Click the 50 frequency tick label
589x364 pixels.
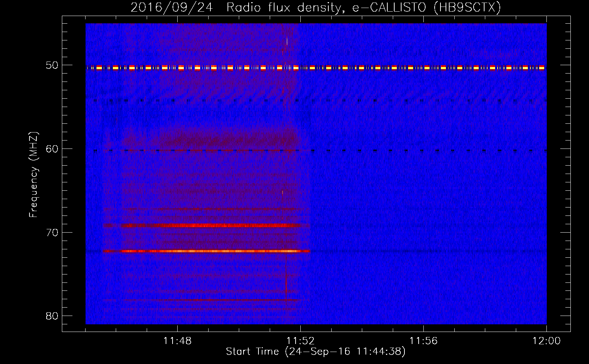pyautogui.click(x=52, y=65)
